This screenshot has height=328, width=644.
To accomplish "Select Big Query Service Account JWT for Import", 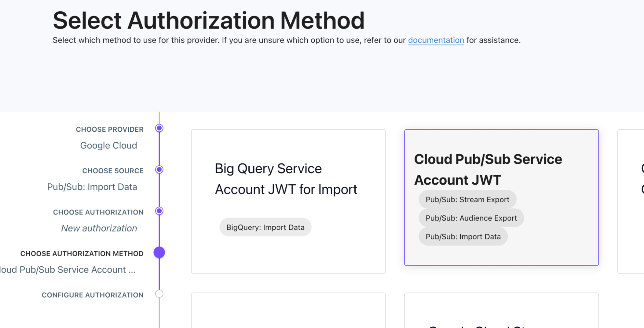I will point(288,200).
